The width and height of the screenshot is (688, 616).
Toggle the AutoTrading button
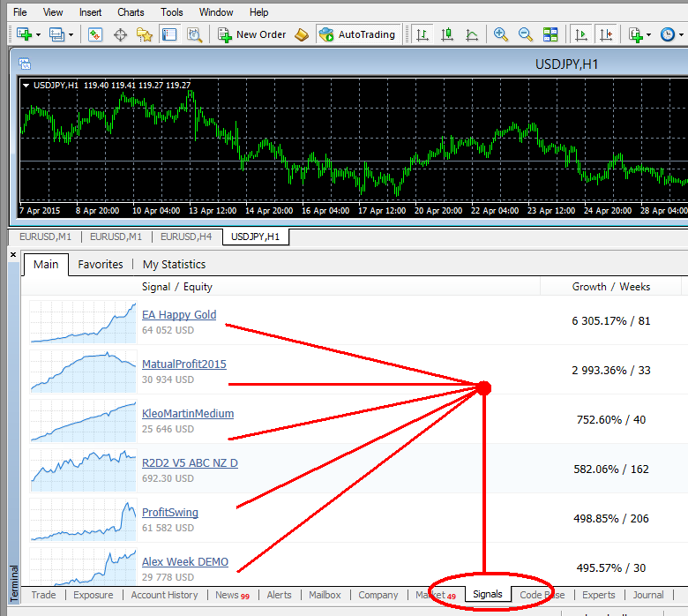357,34
